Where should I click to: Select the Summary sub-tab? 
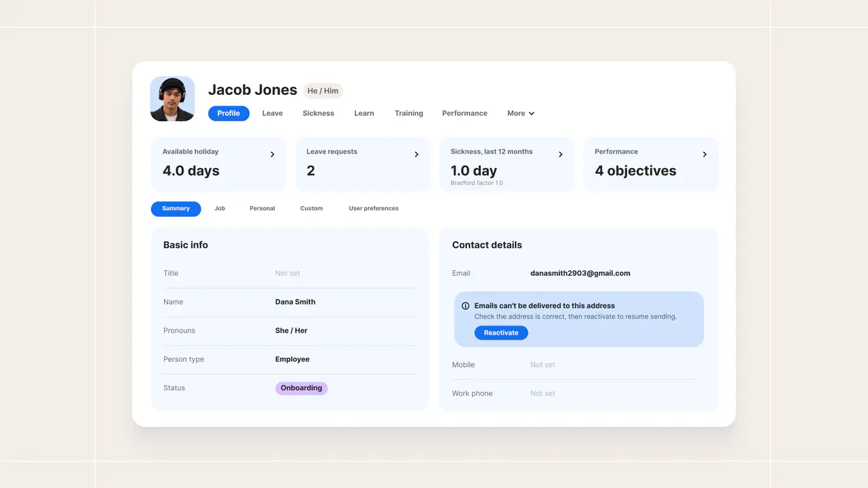coord(176,209)
